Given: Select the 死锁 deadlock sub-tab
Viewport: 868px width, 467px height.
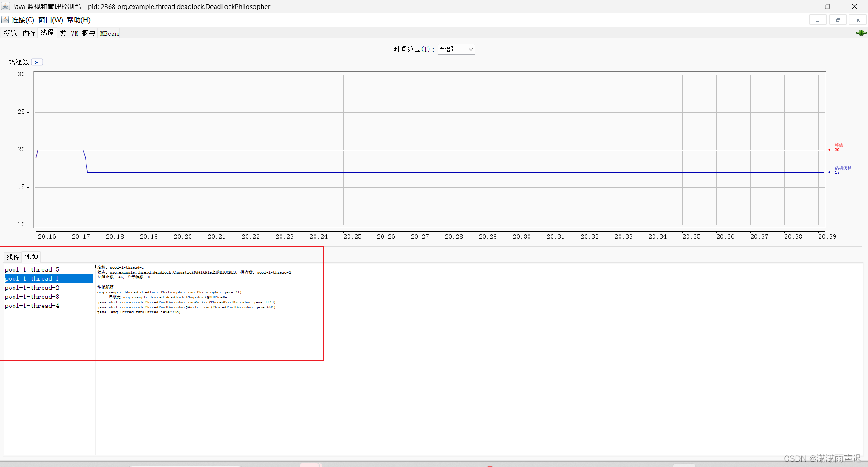Looking at the screenshot, I should click(31, 257).
